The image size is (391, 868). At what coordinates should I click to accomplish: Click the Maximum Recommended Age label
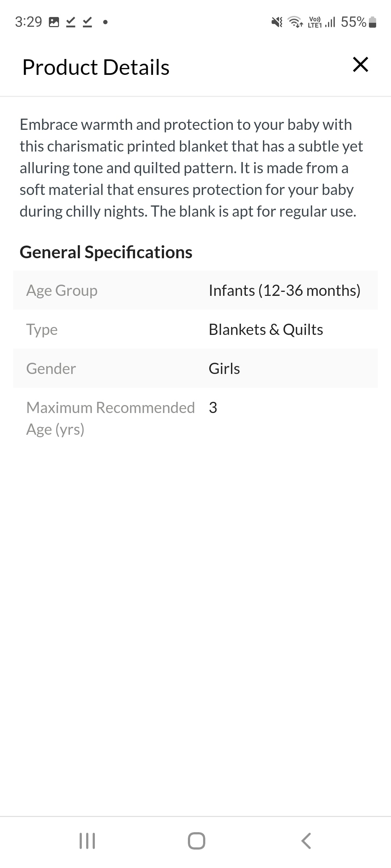pos(110,418)
